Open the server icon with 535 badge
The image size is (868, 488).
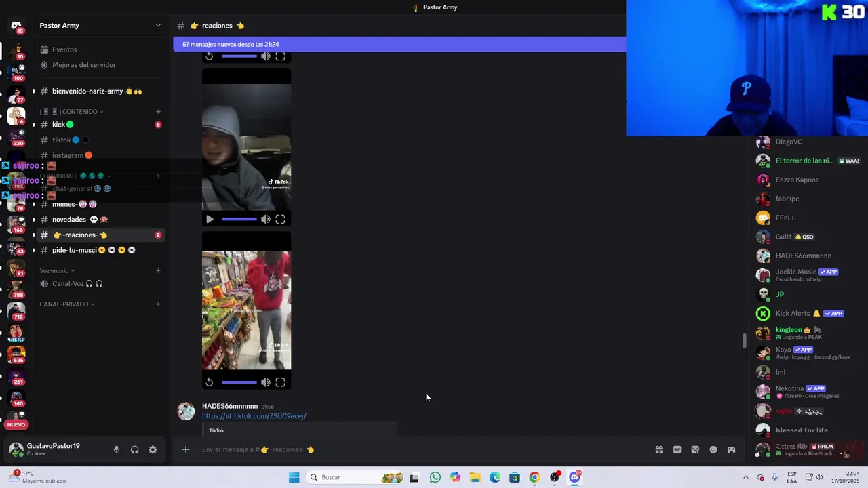(x=16, y=354)
